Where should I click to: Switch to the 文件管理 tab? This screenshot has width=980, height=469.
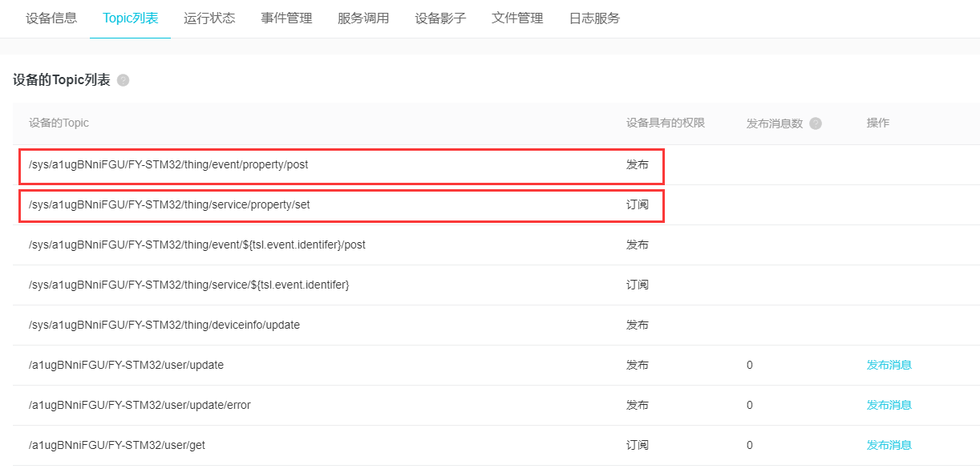coord(517,18)
